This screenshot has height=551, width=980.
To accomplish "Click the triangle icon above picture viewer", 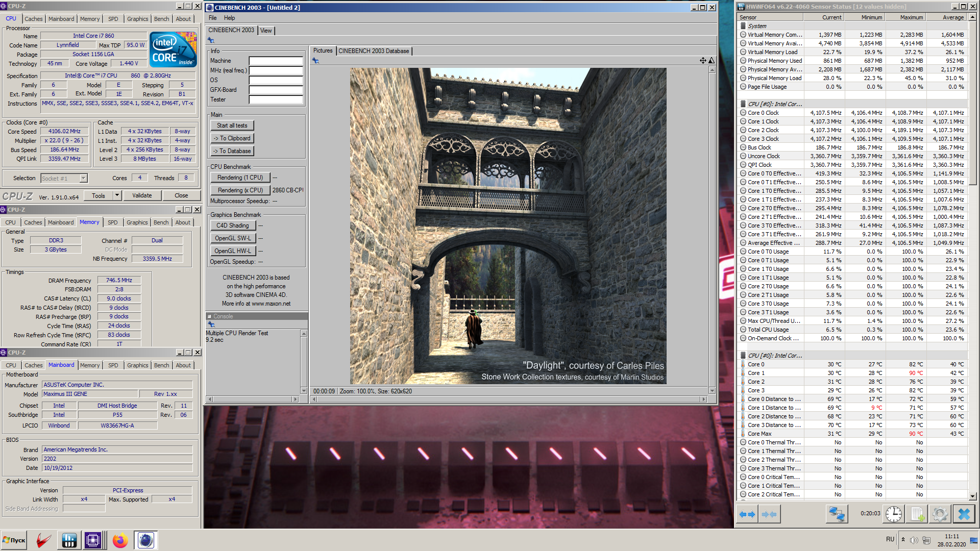I will (x=712, y=61).
